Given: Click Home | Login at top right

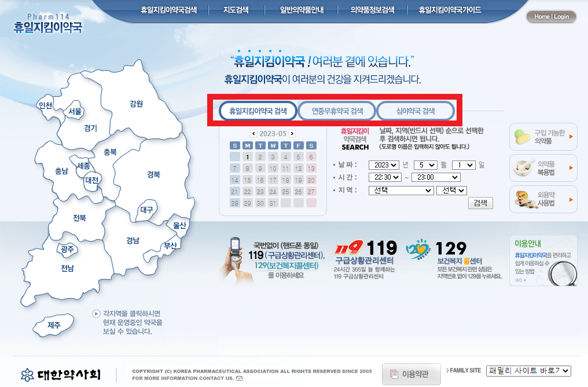Looking at the screenshot, I should coord(550,17).
